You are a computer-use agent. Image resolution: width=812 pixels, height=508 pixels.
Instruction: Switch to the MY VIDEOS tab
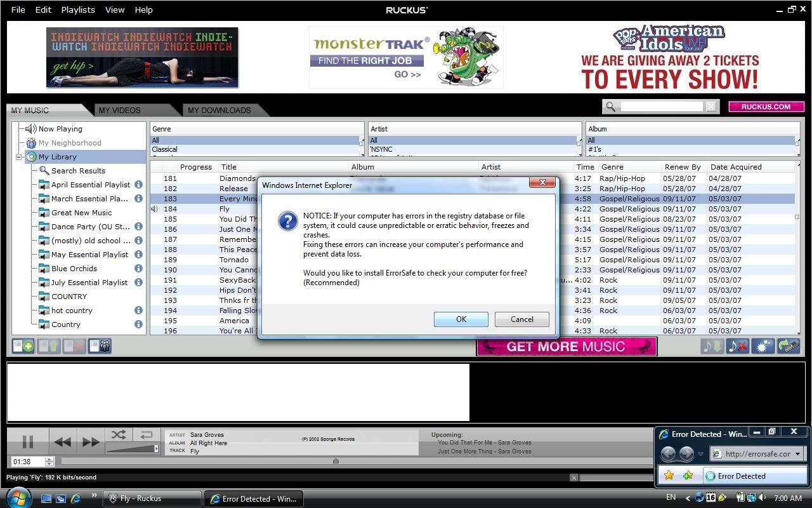coord(119,110)
